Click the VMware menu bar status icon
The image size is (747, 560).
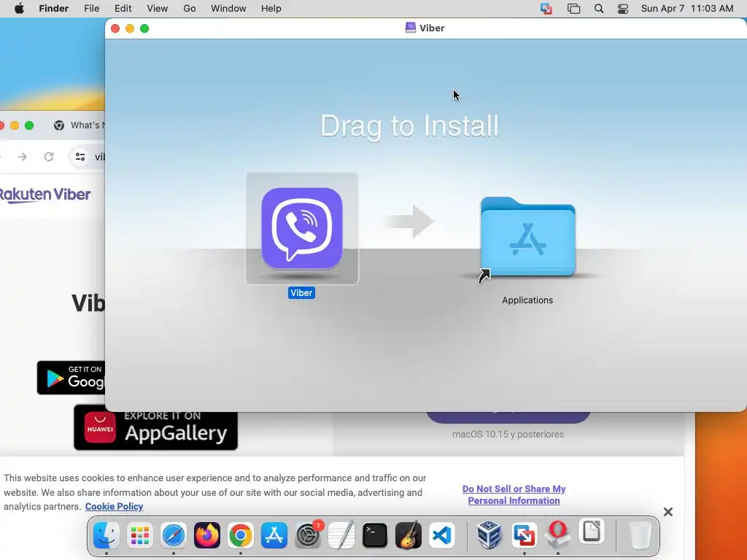click(546, 9)
